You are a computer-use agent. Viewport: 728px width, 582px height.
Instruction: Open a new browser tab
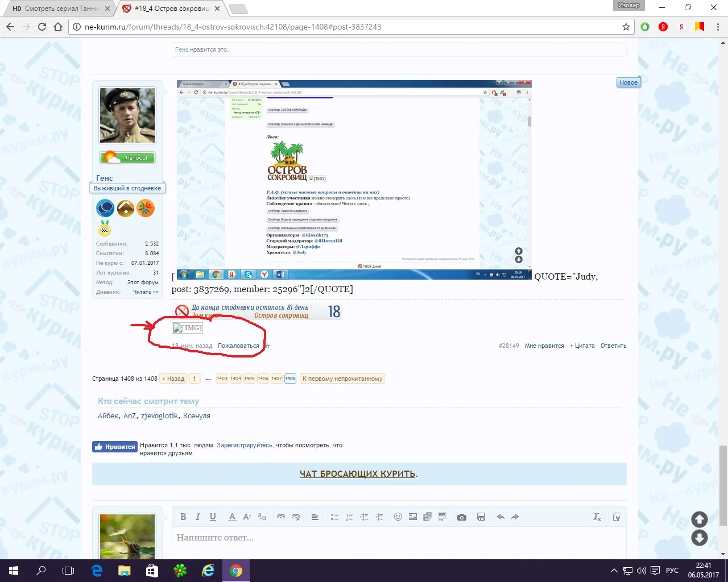pos(239,9)
